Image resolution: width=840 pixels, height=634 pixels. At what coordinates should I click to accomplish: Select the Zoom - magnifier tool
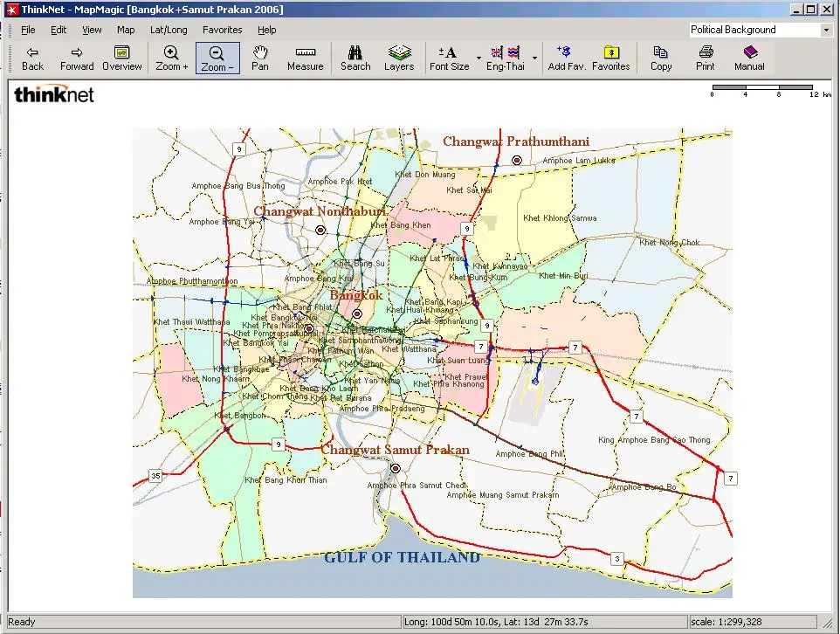point(217,58)
